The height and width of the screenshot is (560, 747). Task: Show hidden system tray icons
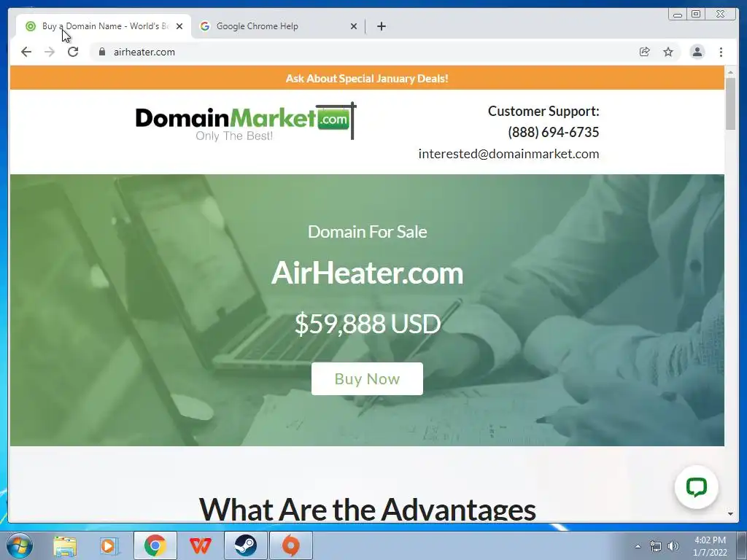coord(638,546)
